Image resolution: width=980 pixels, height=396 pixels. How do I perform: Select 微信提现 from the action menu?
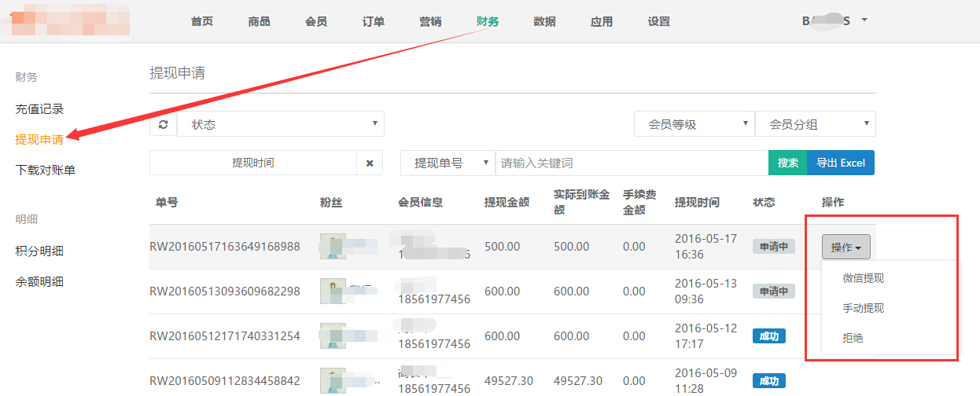864,278
